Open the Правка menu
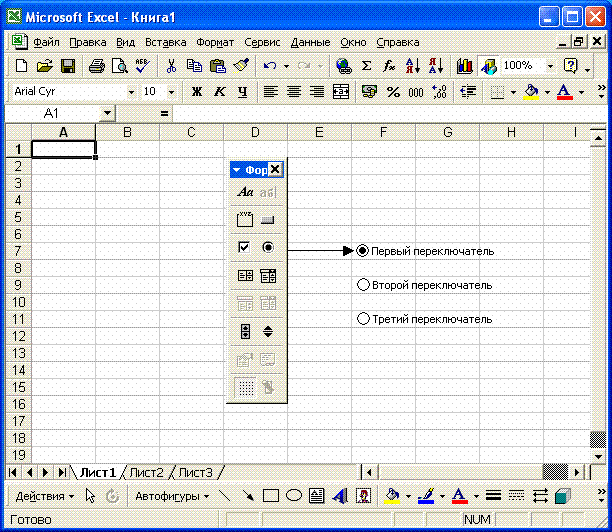Screen dimensions: 612x532 [88, 42]
